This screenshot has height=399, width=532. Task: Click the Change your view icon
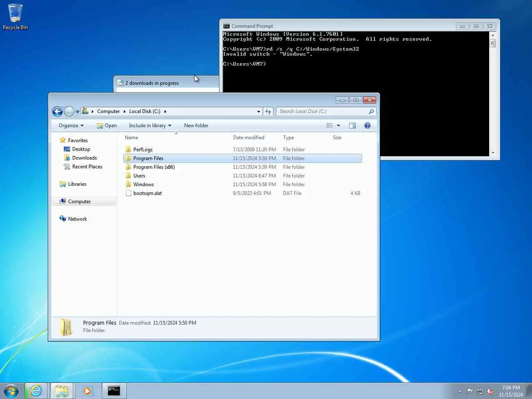[330, 126]
